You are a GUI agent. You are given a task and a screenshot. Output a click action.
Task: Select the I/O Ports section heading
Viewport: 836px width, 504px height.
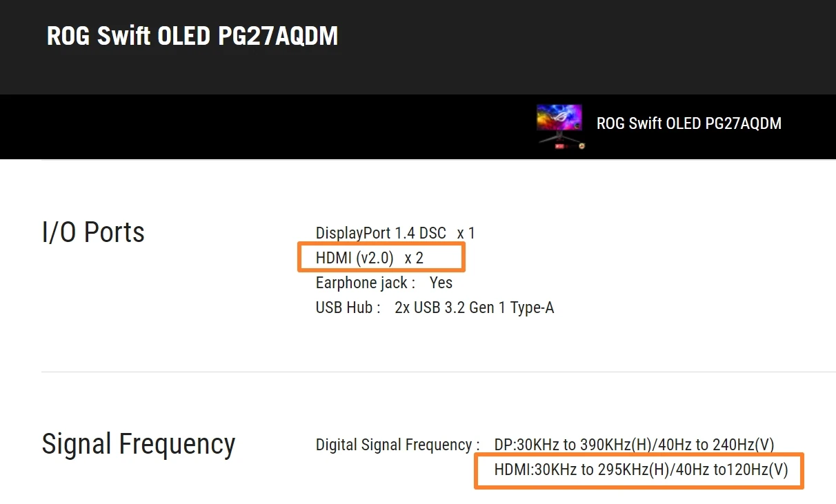pyautogui.click(x=93, y=232)
